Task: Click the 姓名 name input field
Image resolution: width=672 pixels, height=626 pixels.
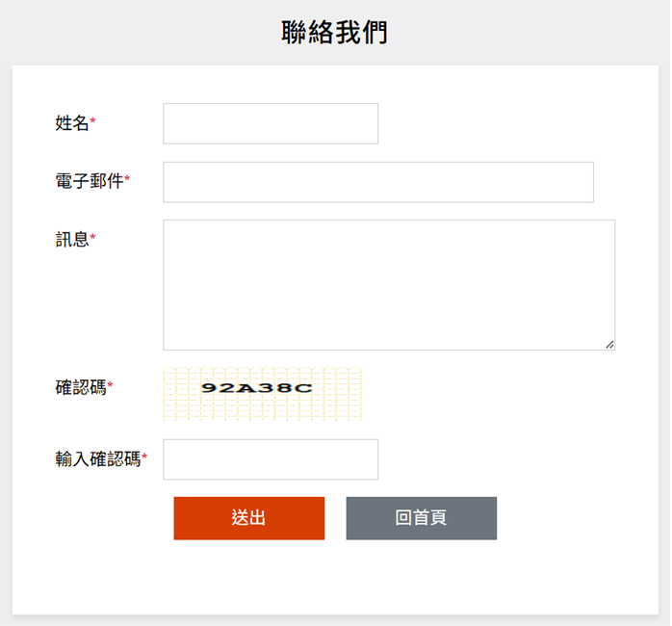Action: click(271, 124)
